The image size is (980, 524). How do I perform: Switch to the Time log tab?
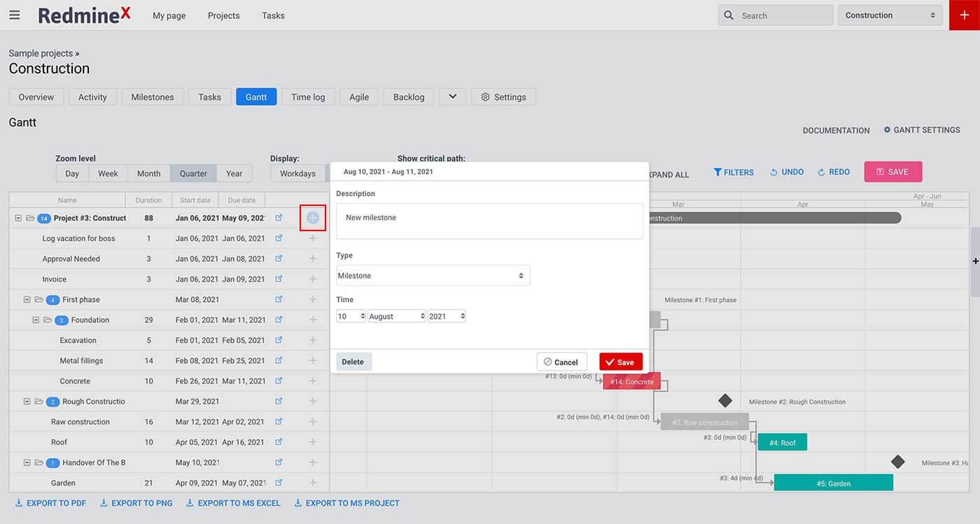coord(308,97)
